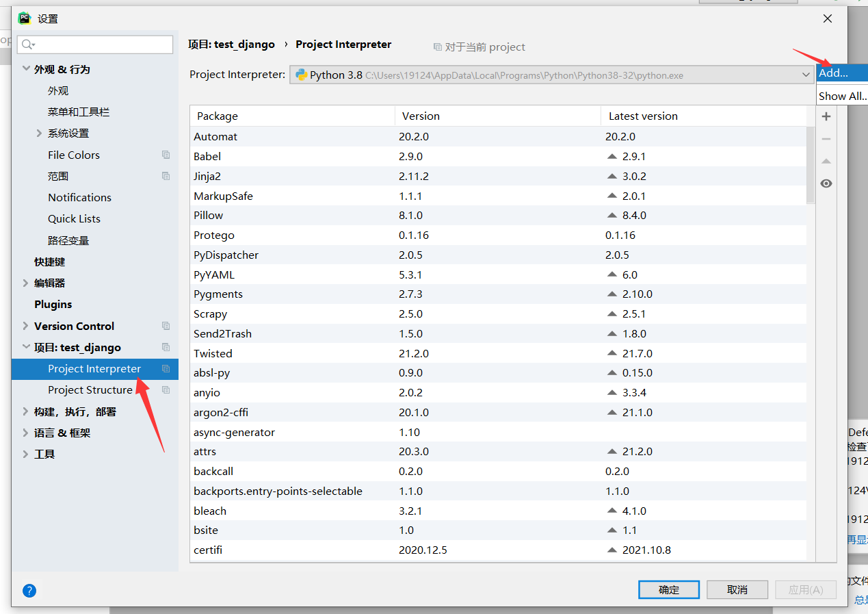This screenshot has height=614, width=868.
Task: Click the copy icon next to 项目: test_django
Action: [x=166, y=347]
